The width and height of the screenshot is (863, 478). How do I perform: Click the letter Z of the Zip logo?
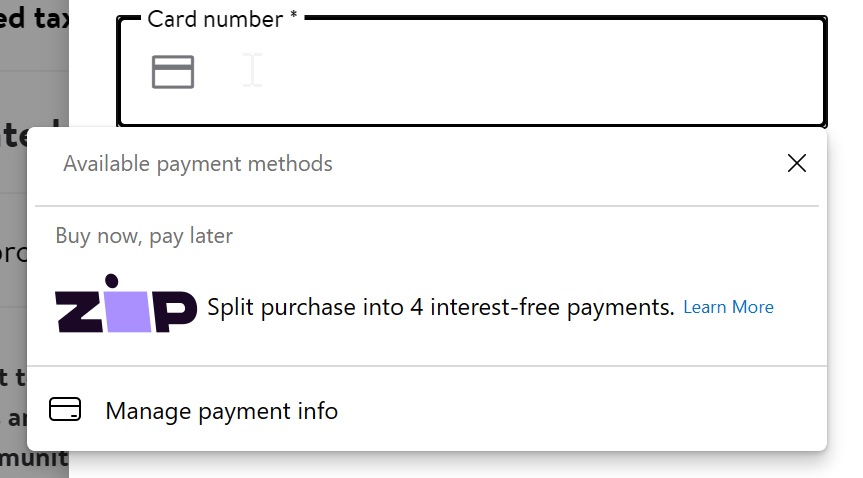(79, 312)
